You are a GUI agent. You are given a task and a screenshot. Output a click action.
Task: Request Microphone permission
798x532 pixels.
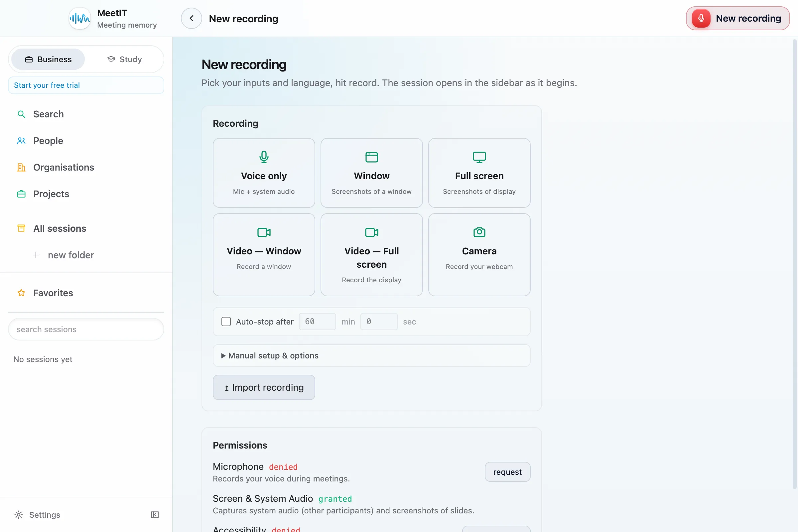point(507,471)
